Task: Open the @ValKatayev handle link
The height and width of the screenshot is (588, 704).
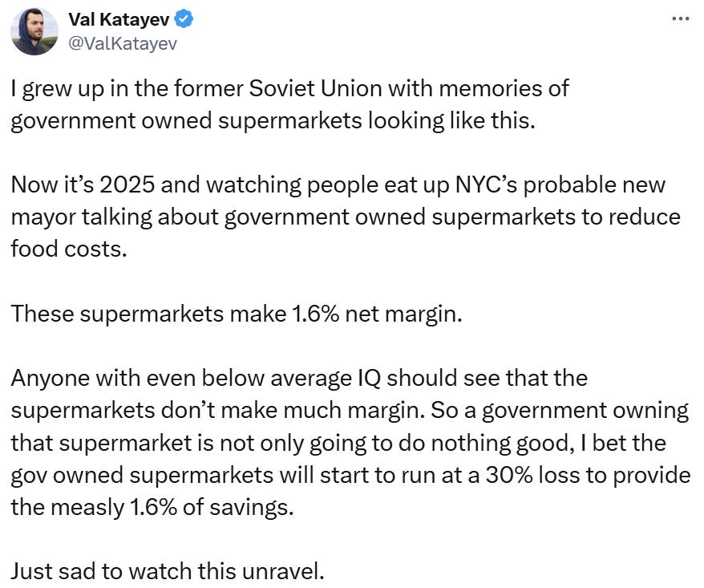Action: (x=123, y=43)
